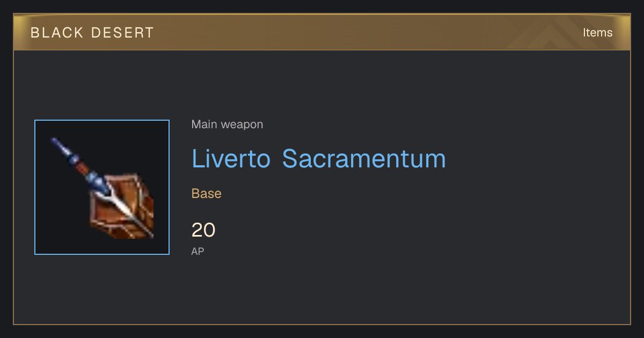Click the word Sacramentum in the title

(364, 159)
